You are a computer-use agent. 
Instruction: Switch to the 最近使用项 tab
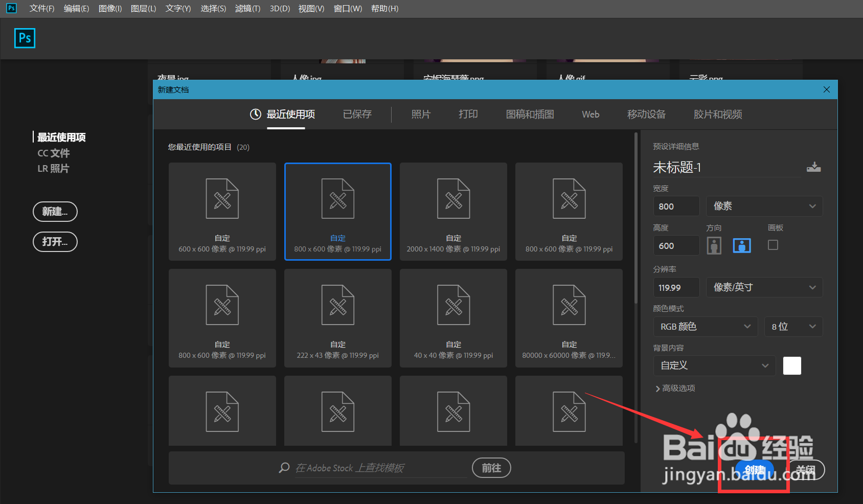pos(290,114)
